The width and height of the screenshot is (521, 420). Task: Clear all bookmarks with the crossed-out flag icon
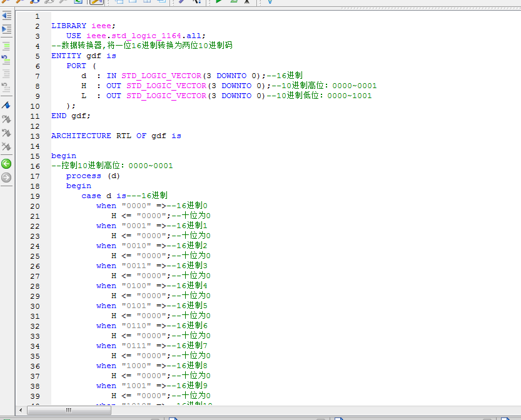[6, 147]
